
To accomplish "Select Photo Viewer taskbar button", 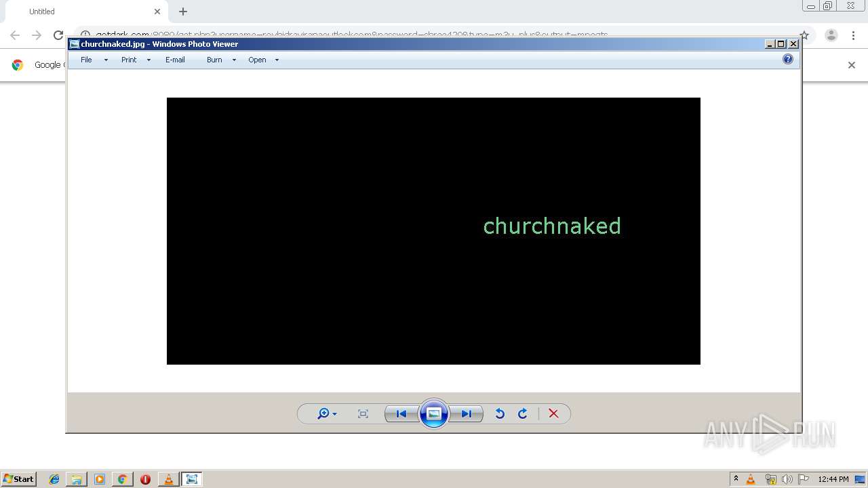I will (192, 479).
